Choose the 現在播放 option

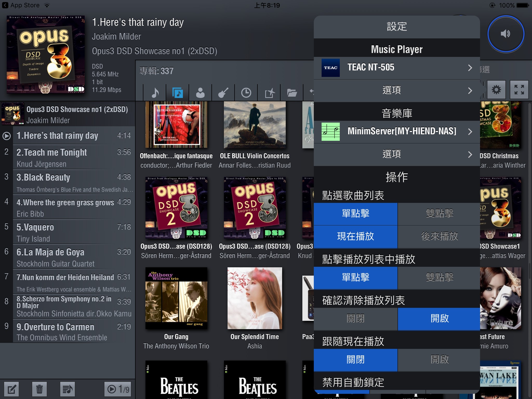(356, 236)
